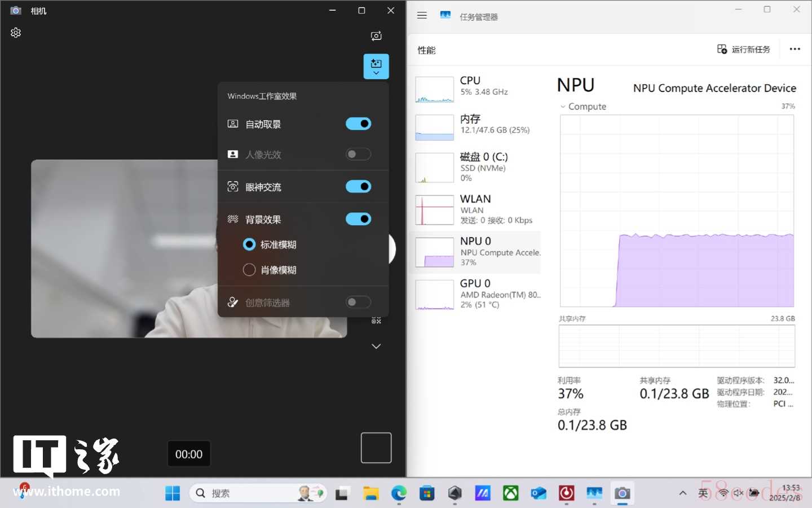Turn off the 自动取景 toggle
The height and width of the screenshot is (508, 812).
[x=358, y=124]
